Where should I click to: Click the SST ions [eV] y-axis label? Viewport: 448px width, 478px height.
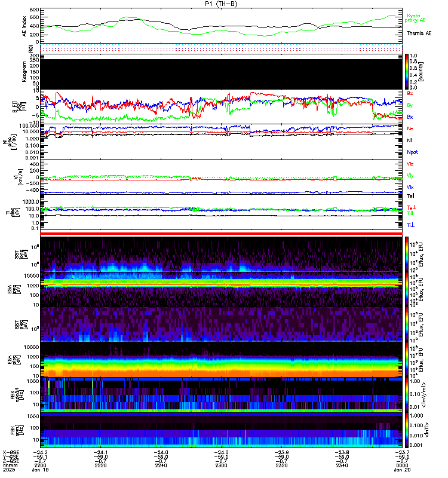21,255
